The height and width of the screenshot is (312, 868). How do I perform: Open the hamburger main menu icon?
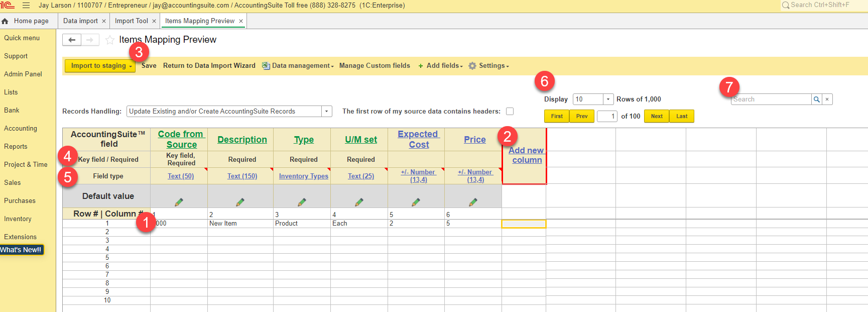26,6
